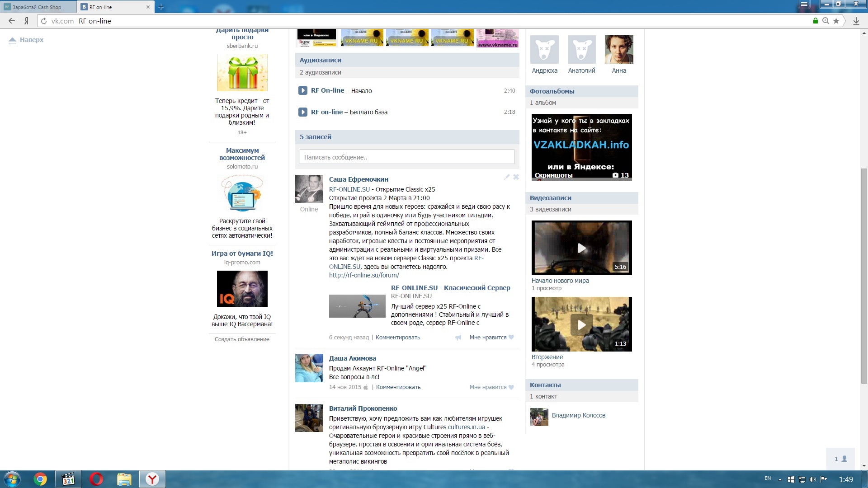The width and height of the screenshot is (868, 488).
Task: Open the Фотоальбомы section header
Action: (x=581, y=91)
